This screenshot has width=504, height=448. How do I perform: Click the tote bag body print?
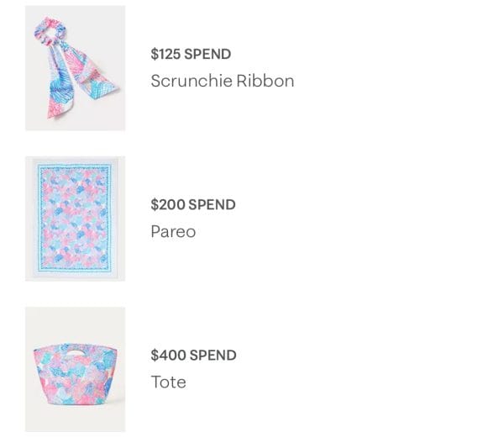76,380
